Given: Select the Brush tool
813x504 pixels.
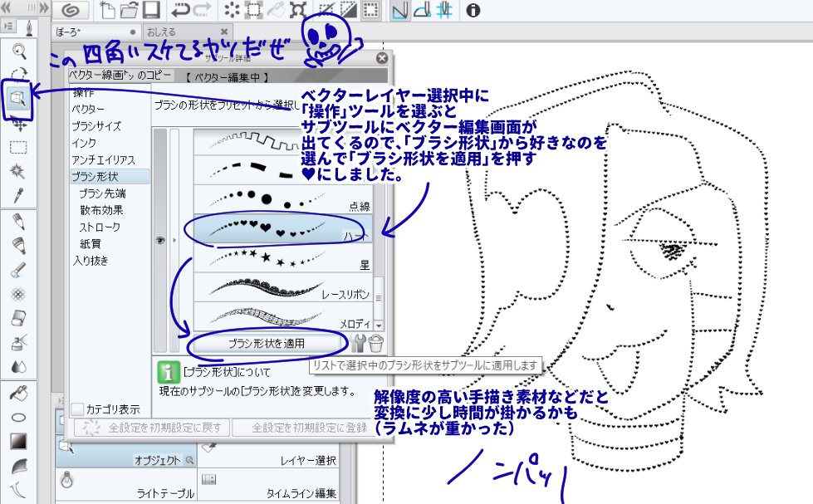Looking at the screenshot, I should [18, 270].
